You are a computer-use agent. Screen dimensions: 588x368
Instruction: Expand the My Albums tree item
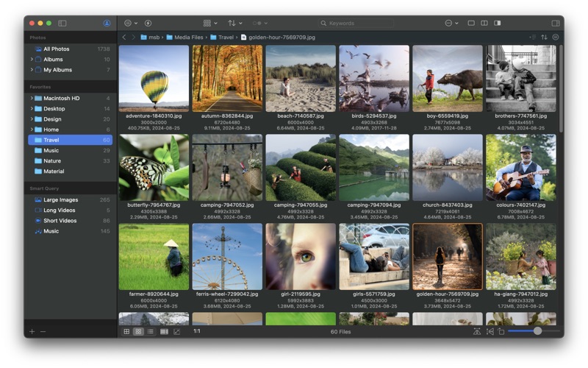point(32,70)
